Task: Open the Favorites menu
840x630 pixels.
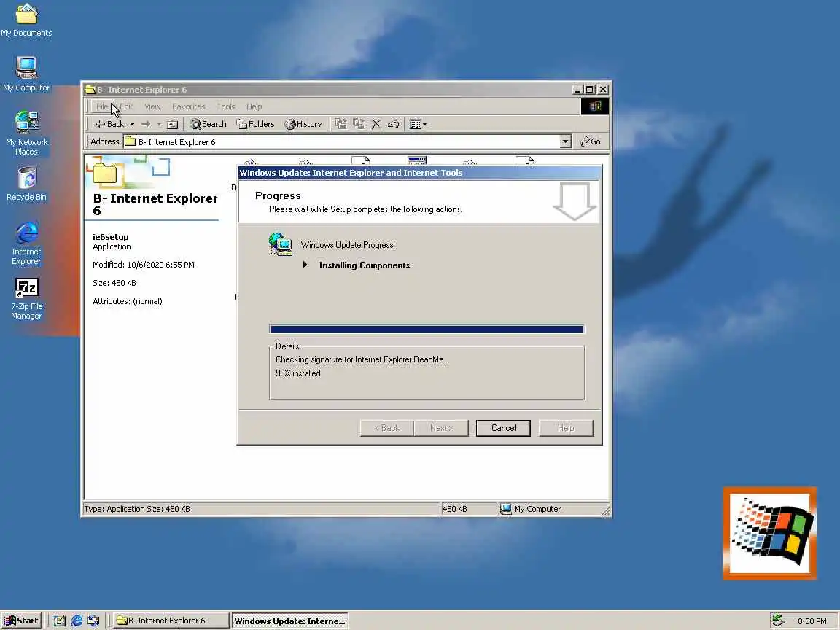Action: (189, 106)
